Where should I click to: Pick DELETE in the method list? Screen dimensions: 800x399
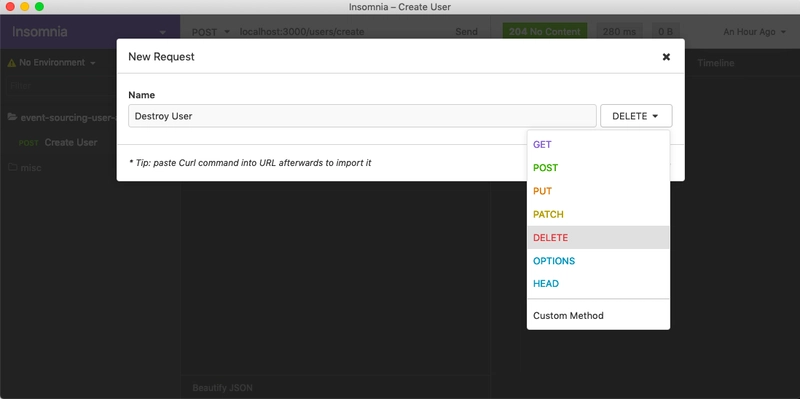click(598, 237)
